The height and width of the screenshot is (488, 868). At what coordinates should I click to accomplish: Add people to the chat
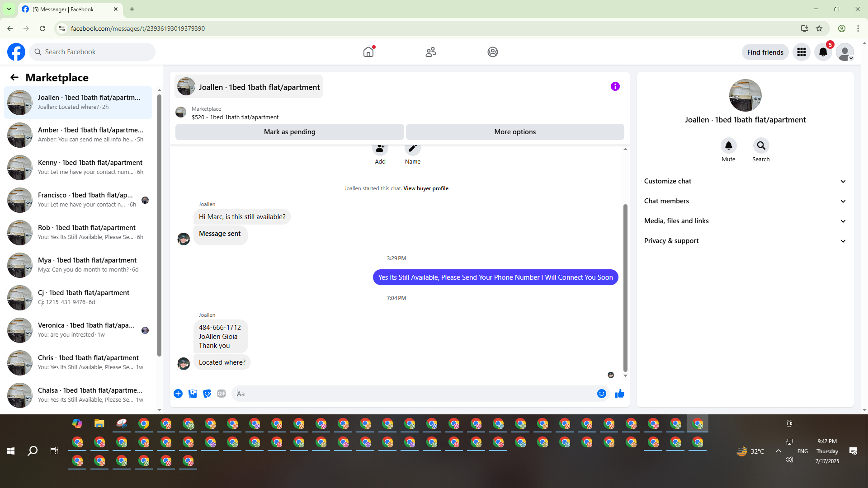point(380,149)
